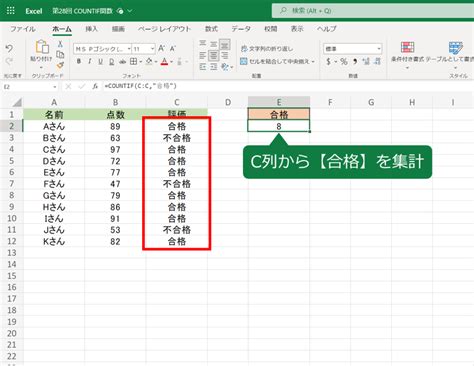Click the Paste clipboard icon
This screenshot has width=474, height=366.
pyautogui.click(x=42, y=47)
